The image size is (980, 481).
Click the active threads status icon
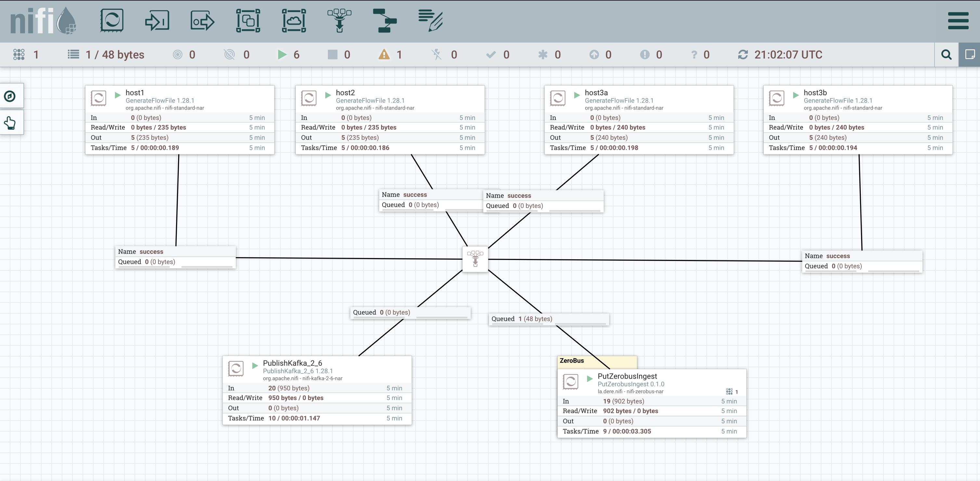point(19,54)
